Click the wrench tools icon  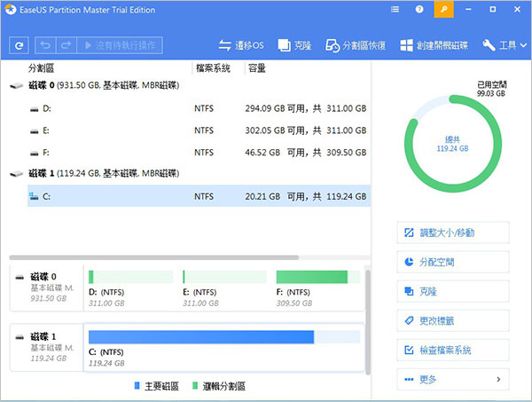[489, 45]
